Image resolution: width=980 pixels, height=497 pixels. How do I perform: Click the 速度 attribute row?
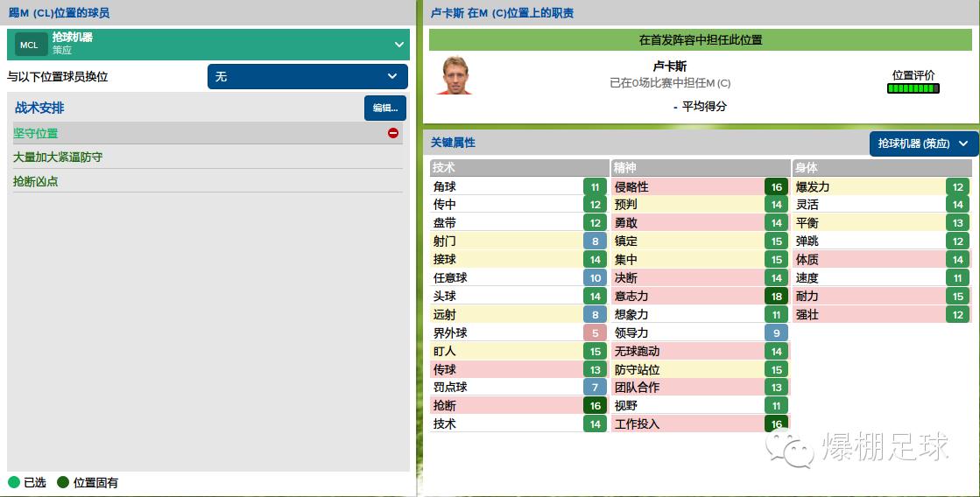click(x=882, y=278)
